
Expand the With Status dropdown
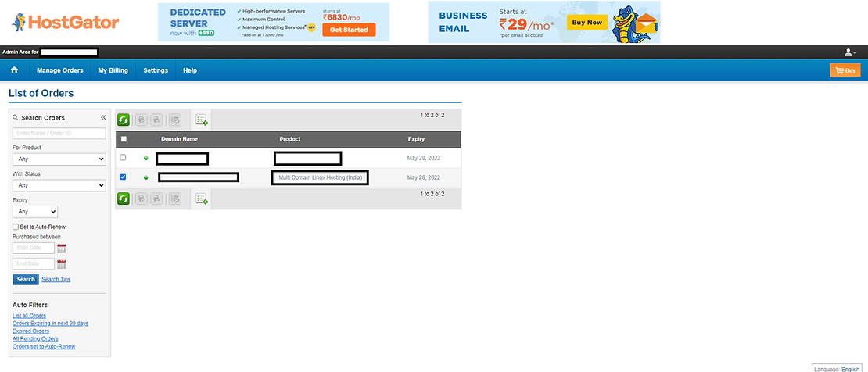[59, 185]
